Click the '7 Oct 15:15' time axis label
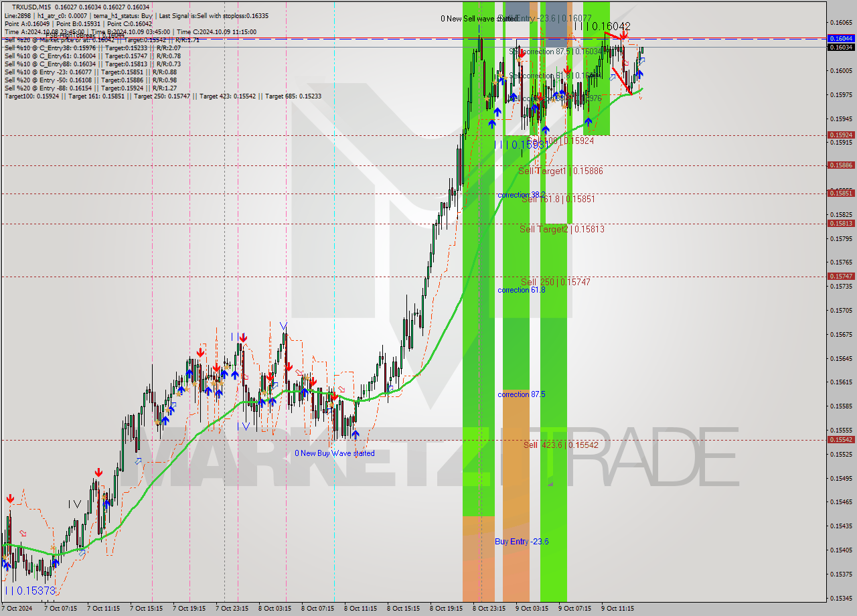Viewport: 857px width, 616px height. pos(147,609)
